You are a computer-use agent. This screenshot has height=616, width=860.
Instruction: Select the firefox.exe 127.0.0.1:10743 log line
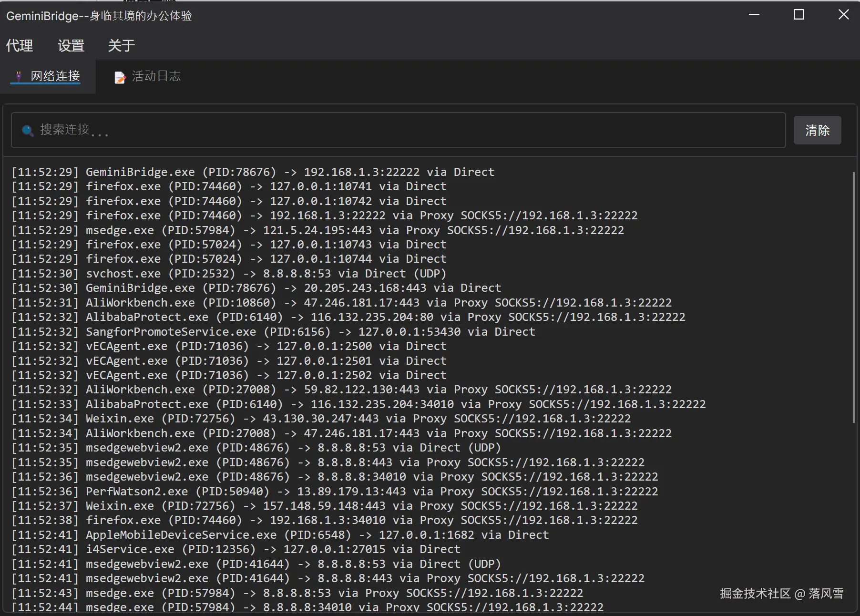click(x=229, y=245)
